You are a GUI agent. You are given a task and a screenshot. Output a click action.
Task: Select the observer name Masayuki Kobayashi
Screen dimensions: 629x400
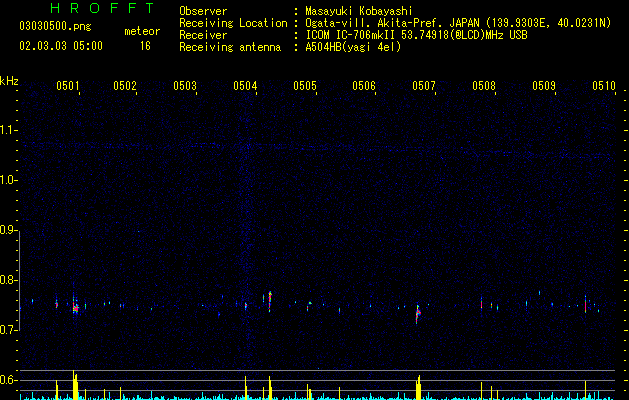[x=359, y=11]
